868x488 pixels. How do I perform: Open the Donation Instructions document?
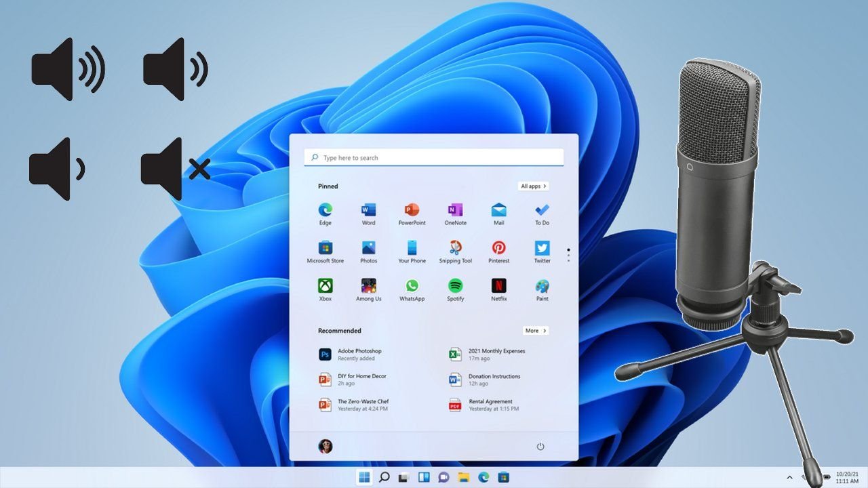coord(485,380)
